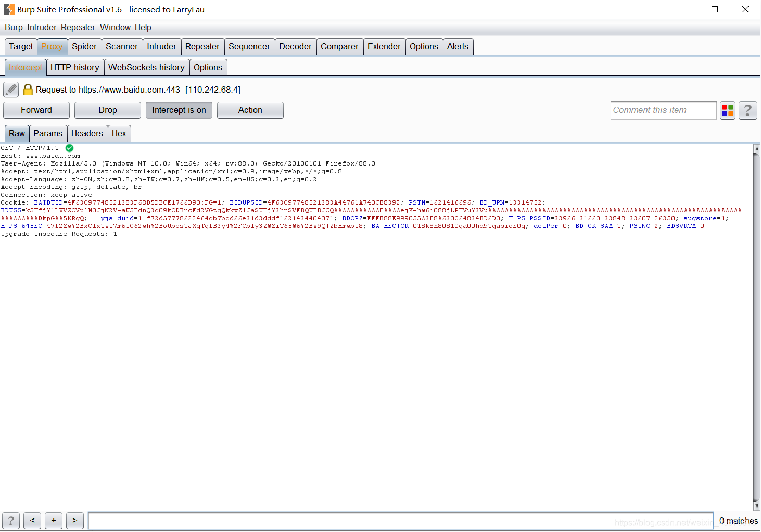
Task: Click the Connection: keep-alive line
Action: pos(46,195)
